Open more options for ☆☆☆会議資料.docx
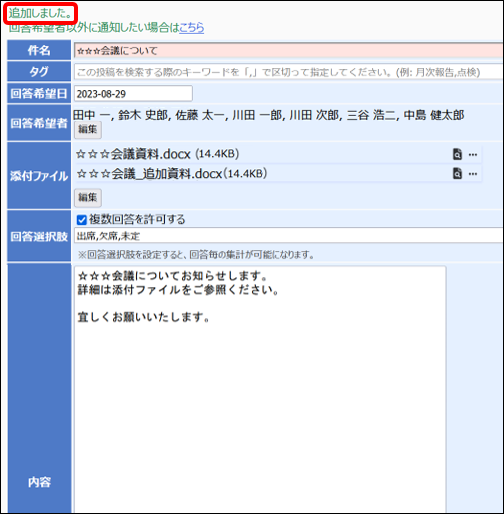The image size is (504, 514). [x=473, y=154]
